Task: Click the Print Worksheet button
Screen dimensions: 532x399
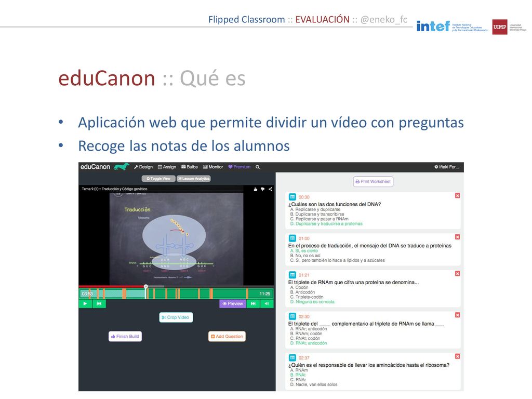Action: pos(373,181)
